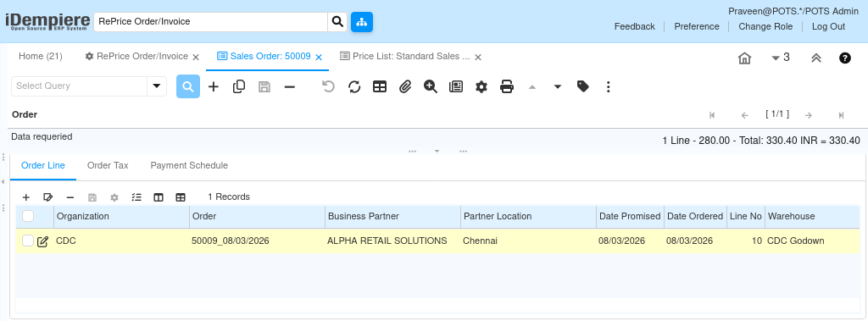Open the Attachment paperclip icon
The width and height of the screenshot is (868, 321).
405,86
